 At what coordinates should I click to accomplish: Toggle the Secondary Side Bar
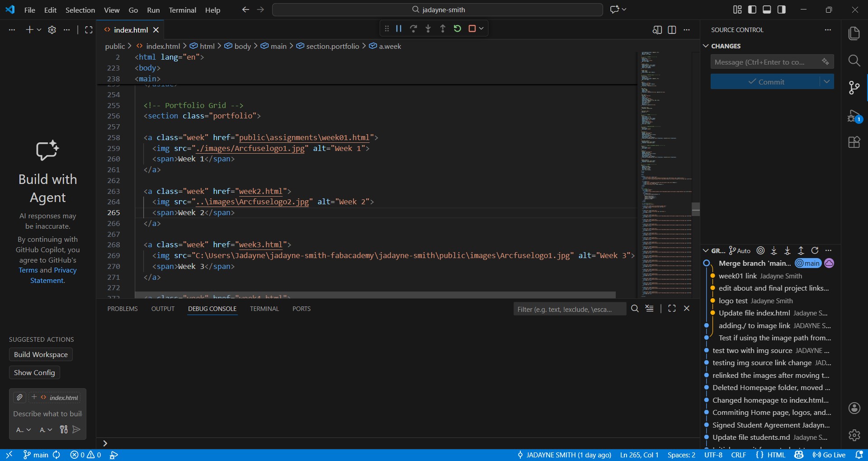coord(782,9)
